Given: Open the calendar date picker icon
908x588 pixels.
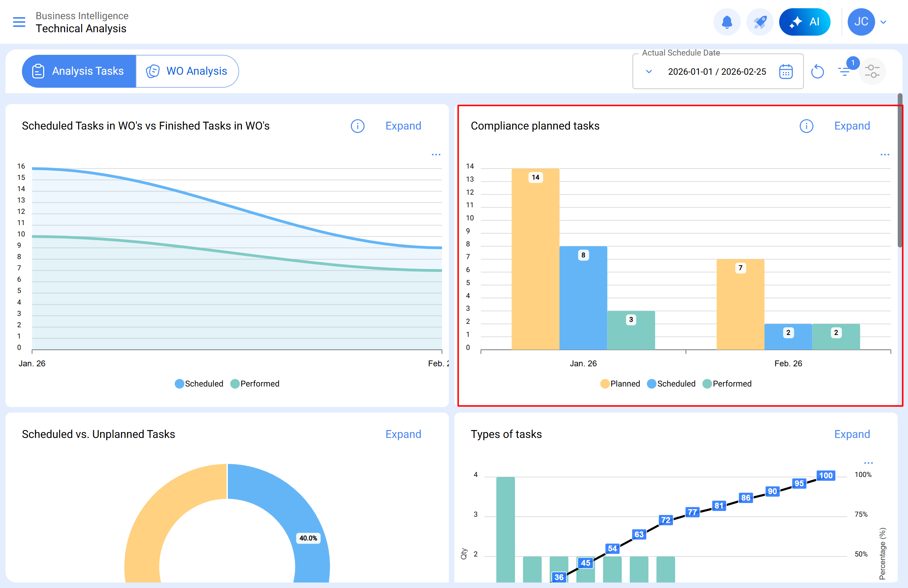Looking at the screenshot, I should (786, 71).
